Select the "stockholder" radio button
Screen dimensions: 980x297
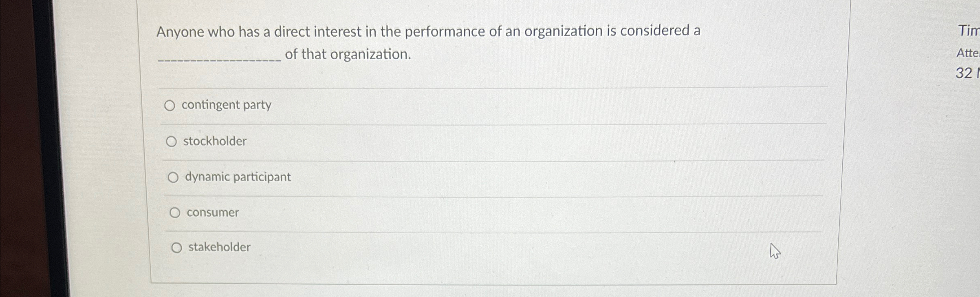point(172,142)
